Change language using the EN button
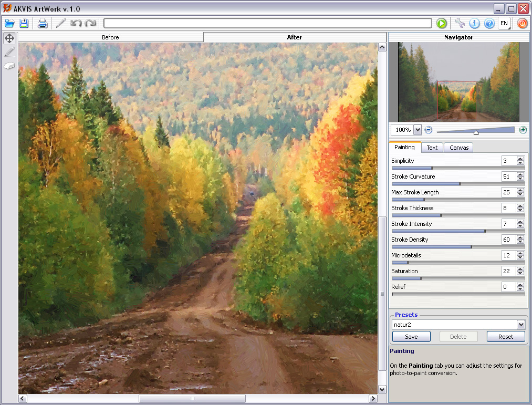This screenshot has width=532, height=405. click(x=504, y=23)
